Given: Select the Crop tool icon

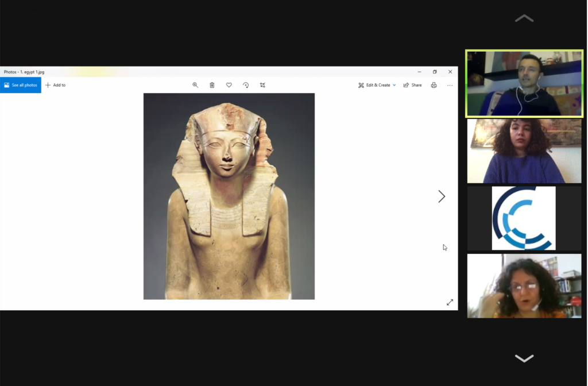Looking at the screenshot, I should (x=263, y=85).
